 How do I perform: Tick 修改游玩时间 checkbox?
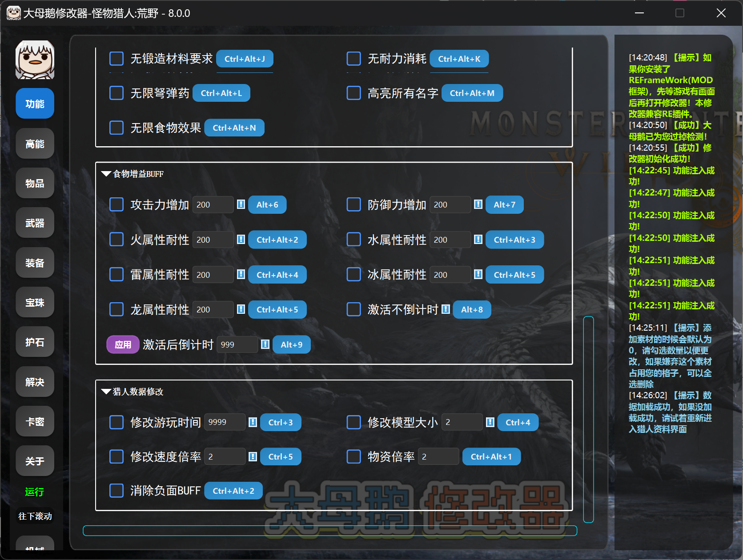click(x=116, y=422)
